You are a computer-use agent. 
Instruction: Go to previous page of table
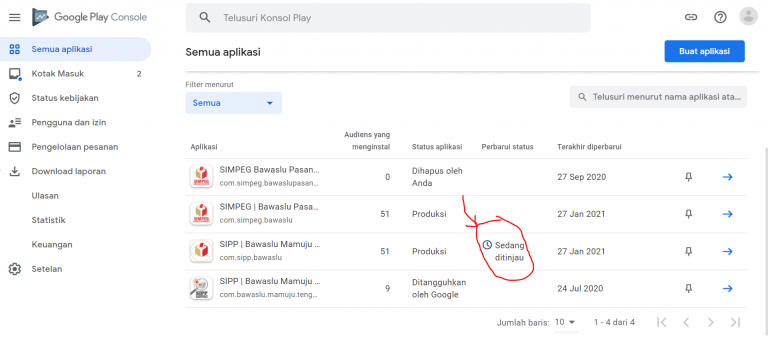point(686,322)
